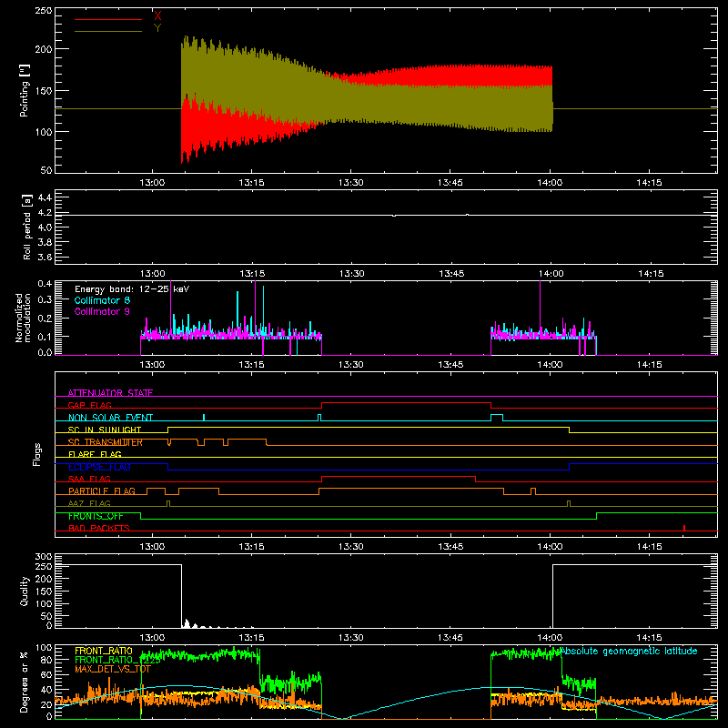Click the olive Y legend line
728x728 pixels.
pos(107,31)
